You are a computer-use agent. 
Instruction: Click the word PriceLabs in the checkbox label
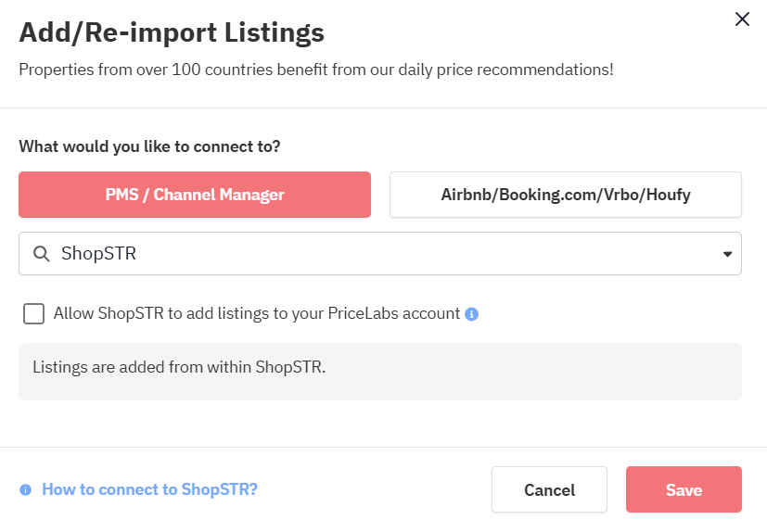(364, 313)
